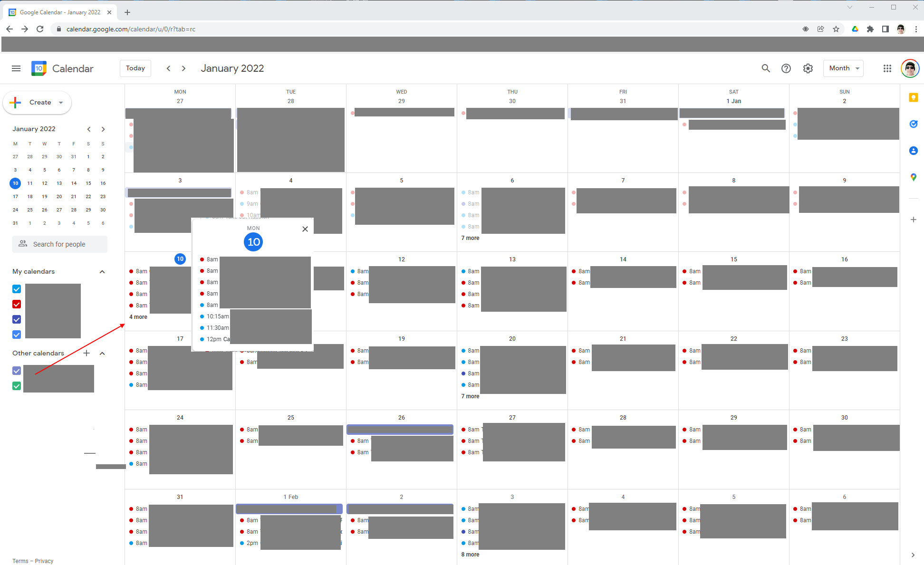Collapse the Other calendars section
Image resolution: width=924 pixels, height=565 pixels.
(x=102, y=354)
